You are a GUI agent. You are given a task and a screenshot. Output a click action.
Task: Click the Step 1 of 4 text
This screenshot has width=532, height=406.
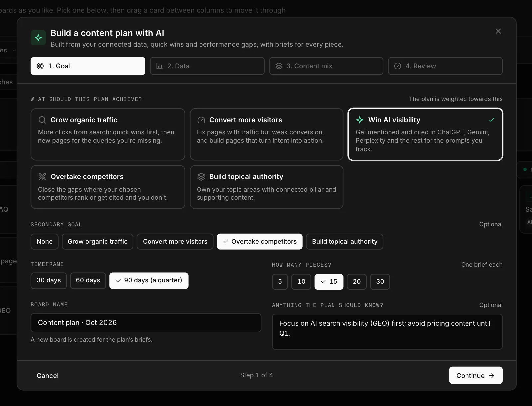point(257,375)
